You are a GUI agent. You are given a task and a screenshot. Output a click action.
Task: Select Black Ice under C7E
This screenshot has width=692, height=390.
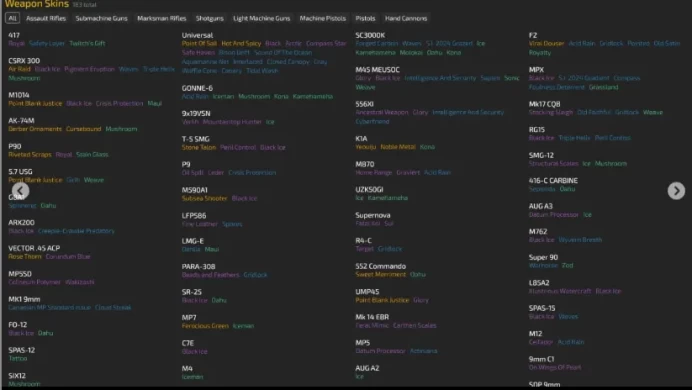click(195, 352)
